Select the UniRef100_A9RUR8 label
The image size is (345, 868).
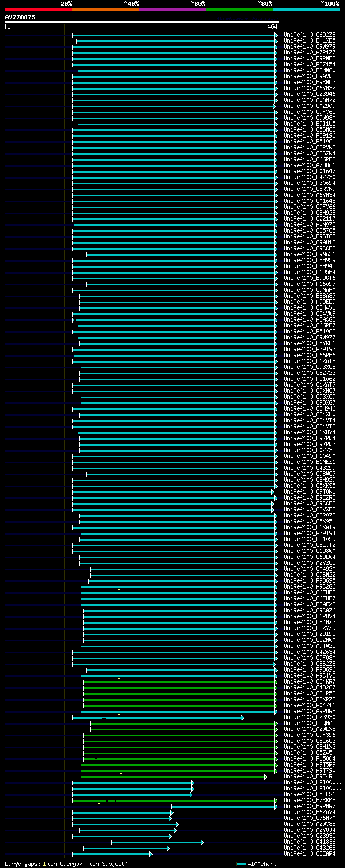point(309,711)
